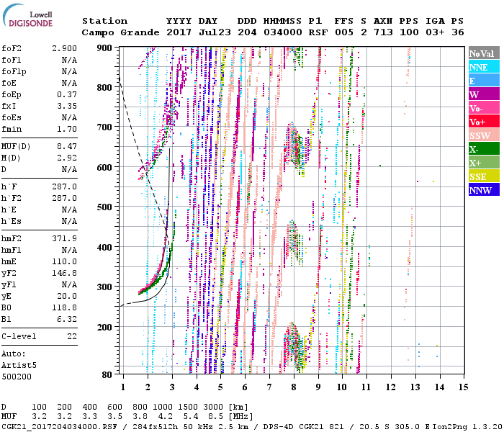Select the NoVal gray legend swatch
Screen dimensions: 504x432
click(484, 53)
